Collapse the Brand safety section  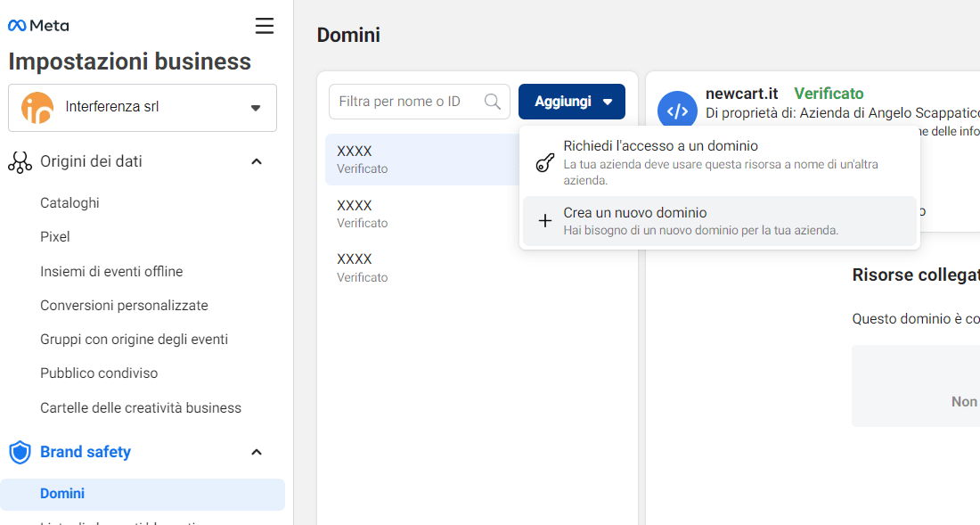257,452
